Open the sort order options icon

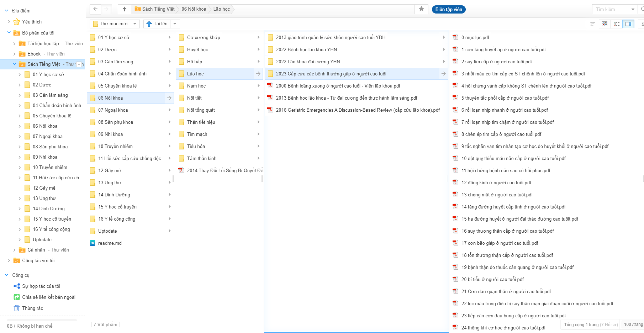click(x=592, y=24)
